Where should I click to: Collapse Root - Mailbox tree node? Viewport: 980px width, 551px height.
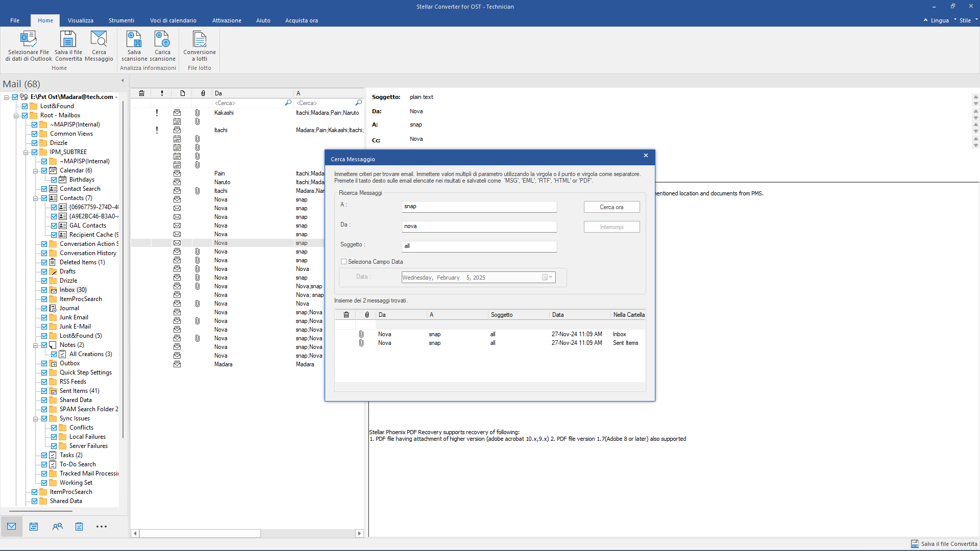16,116
